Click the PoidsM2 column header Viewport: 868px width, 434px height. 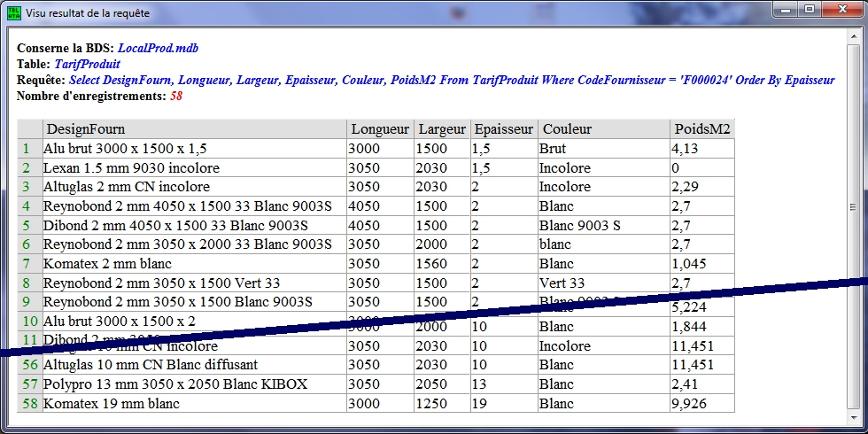coord(701,129)
